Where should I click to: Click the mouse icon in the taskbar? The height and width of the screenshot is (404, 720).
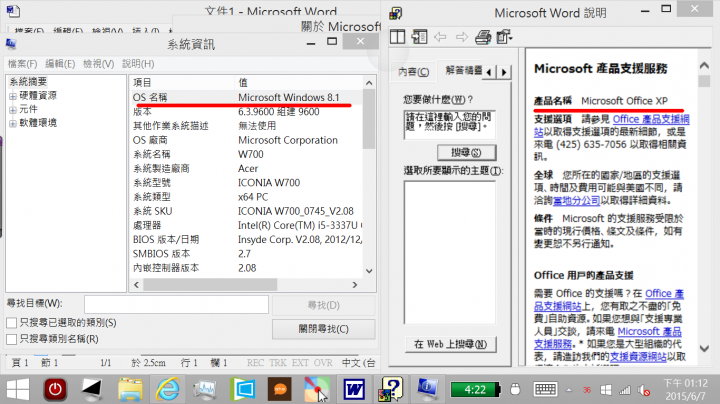(515, 390)
